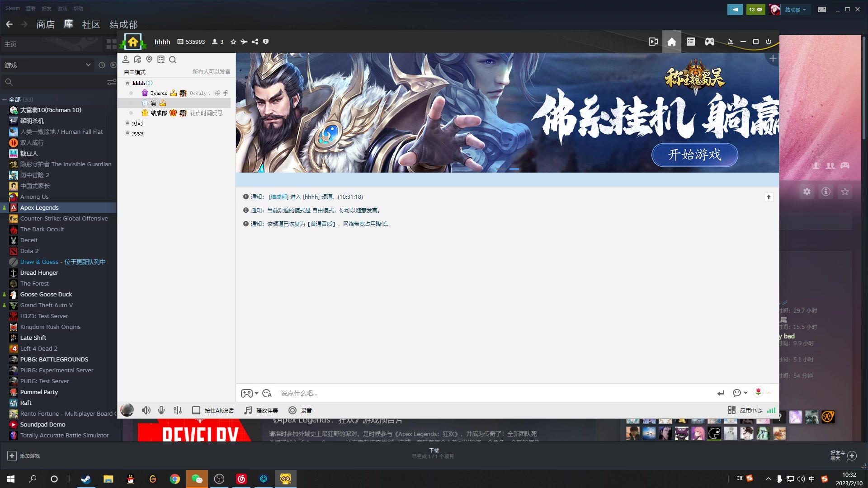Click the channel favorite star icon
Viewport: 868px width, 488px height.
pyautogui.click(x=233, y=42)
